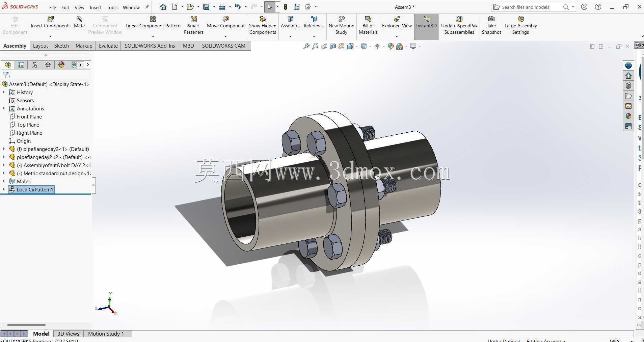Switch to SOLIDWORKS Add-Ins tab
The width and height of the screenshot is (644, 342).
pyautogui.click(x=150, y=46)
